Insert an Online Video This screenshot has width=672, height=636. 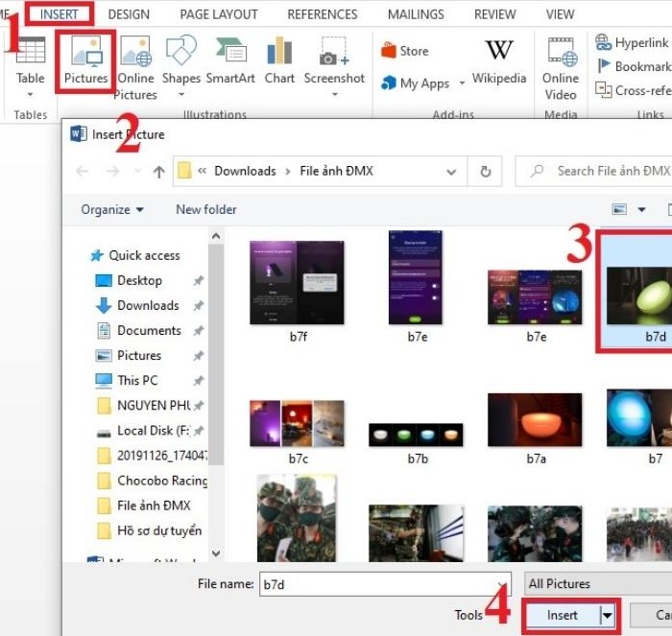(x=561, y=68)
